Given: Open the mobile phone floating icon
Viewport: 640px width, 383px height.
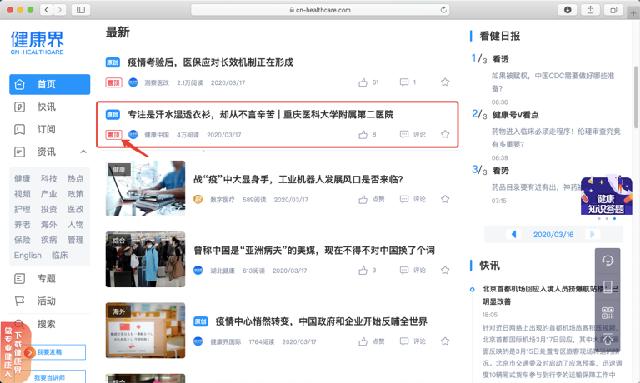Looking at the screenshot, I should [x=607, y=287].
